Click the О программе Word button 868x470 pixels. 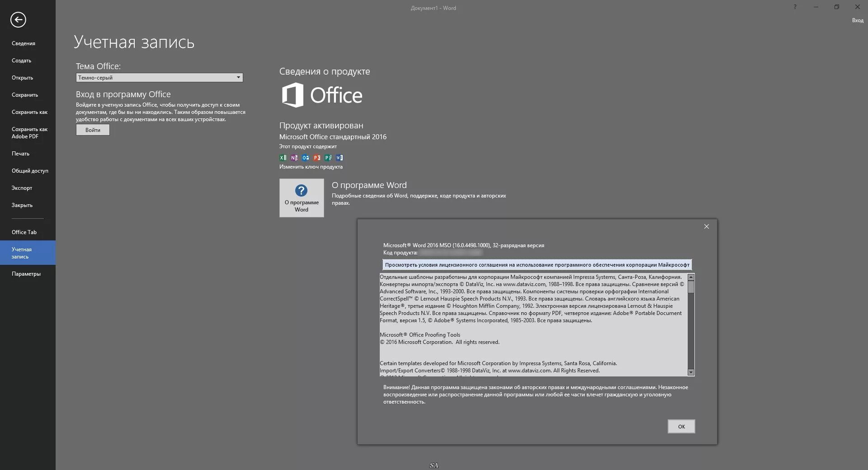302,198
